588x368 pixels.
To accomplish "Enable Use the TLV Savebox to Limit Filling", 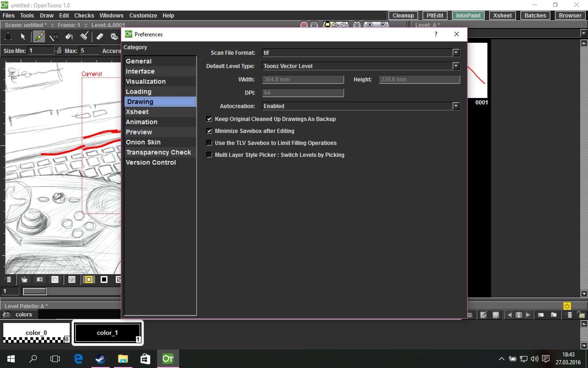I will tap(209, 143).
